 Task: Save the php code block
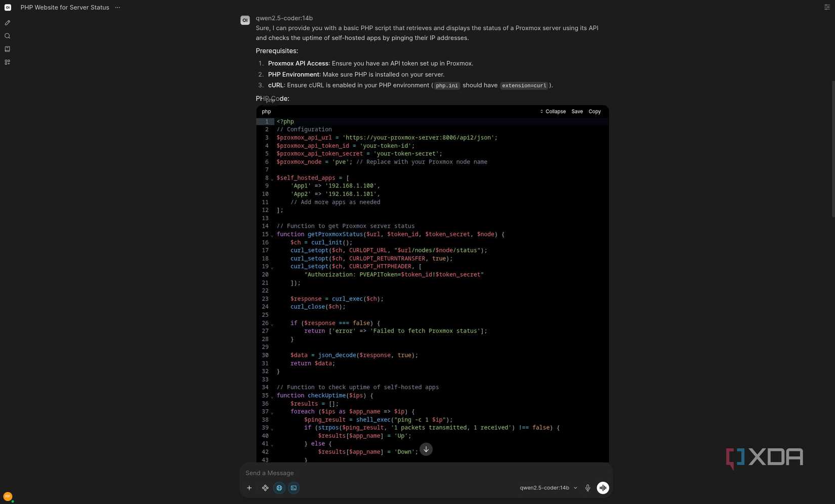point(577,111)
